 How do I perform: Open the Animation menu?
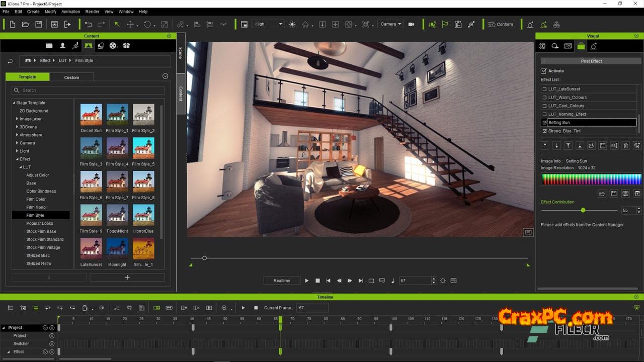point(70,12)
